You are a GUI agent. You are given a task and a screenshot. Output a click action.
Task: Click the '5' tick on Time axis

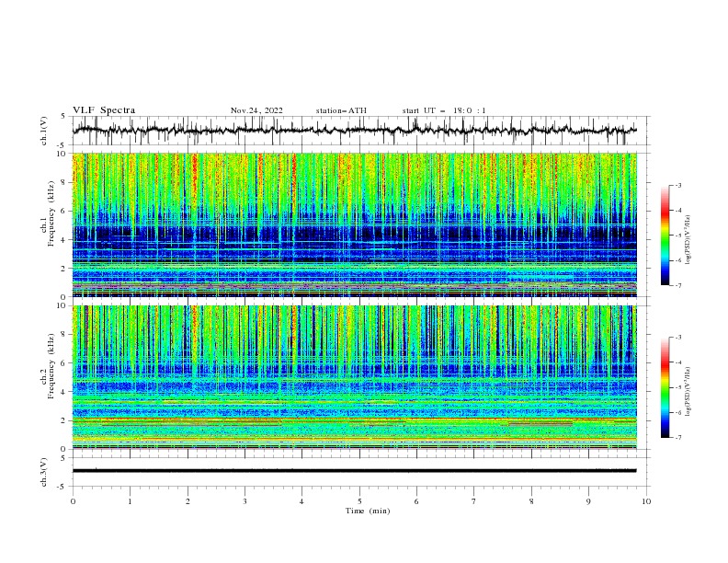click(359, 501)
